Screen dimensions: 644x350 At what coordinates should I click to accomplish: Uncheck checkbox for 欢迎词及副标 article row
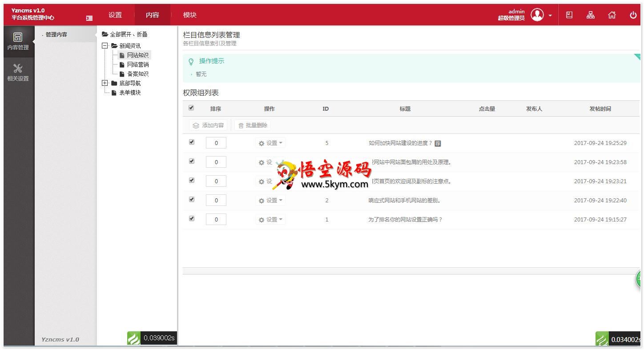192,180
